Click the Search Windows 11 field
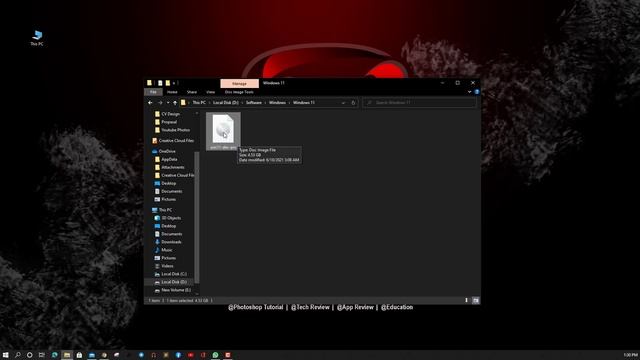Image resolution: width=640 pixels, height=360 pixels. (x=419, y=103)
